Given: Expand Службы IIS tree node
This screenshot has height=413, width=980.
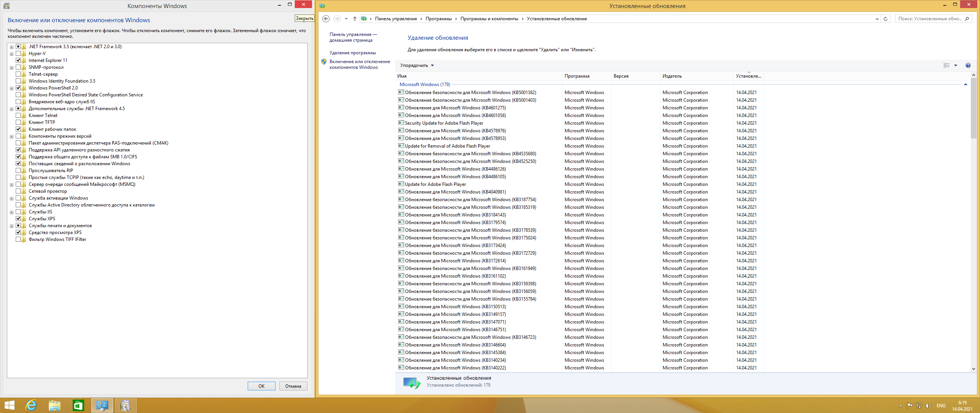Looking at the screenshot, I should point(11,212).
